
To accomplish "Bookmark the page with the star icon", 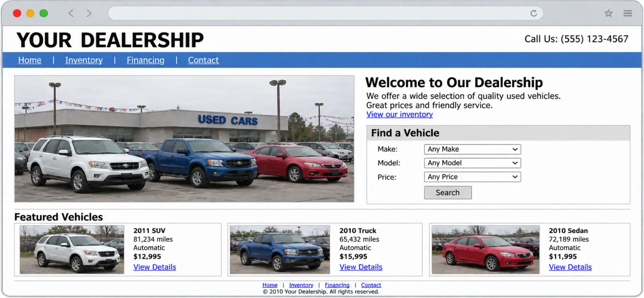I will 609,13.
